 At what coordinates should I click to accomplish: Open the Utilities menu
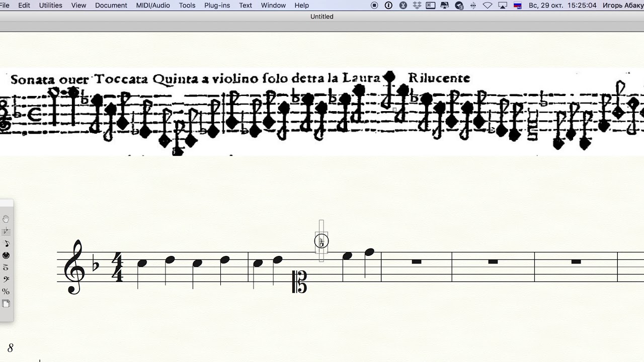[51, 6]
